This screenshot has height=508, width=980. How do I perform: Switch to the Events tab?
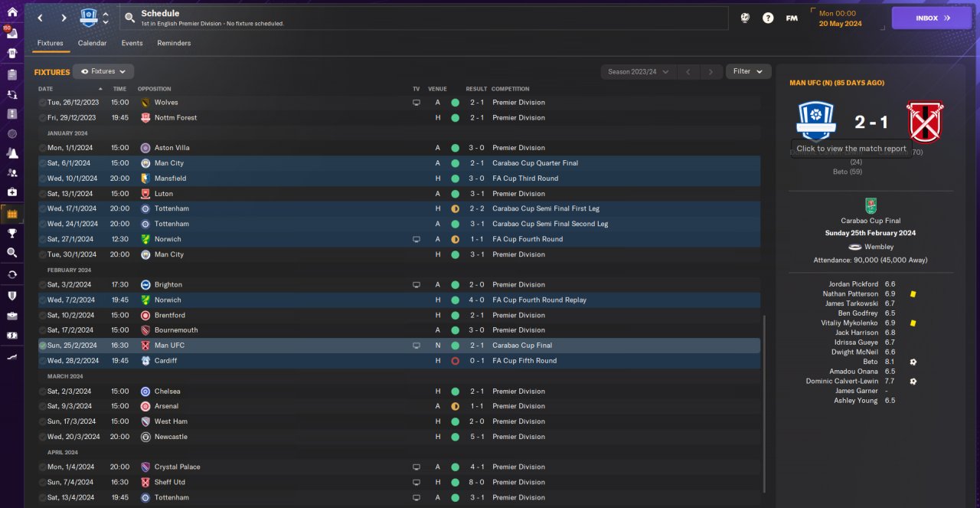coord(132,43)
